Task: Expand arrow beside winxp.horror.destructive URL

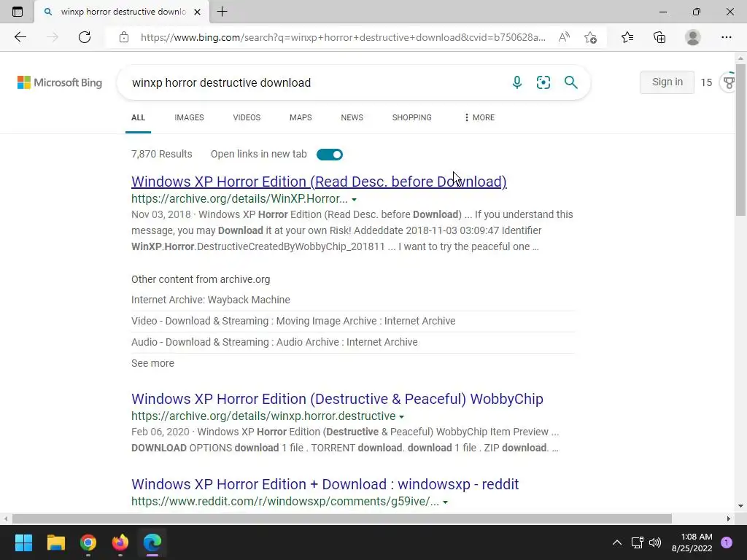Action: (402, 416)
